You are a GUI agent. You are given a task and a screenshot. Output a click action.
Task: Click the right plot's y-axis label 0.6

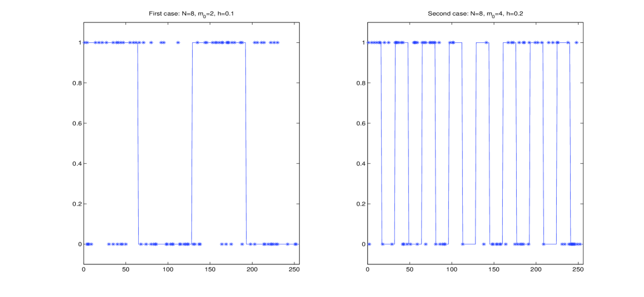tap(360, 123)
